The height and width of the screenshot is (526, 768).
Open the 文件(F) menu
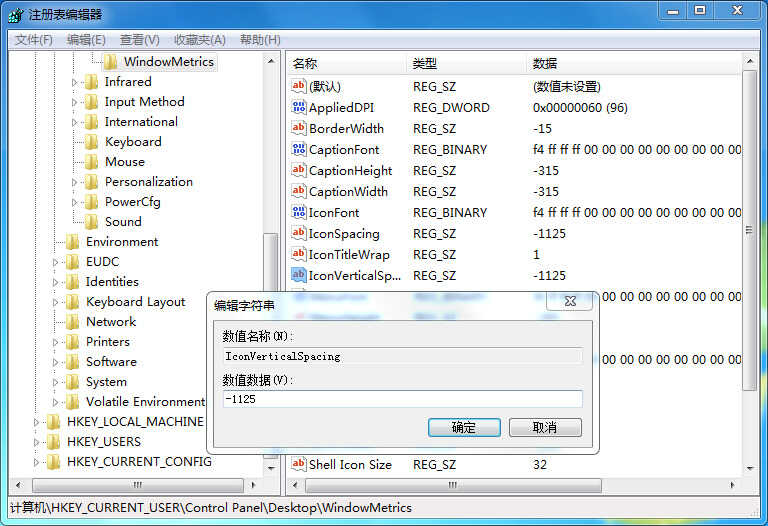pos(33,40)
